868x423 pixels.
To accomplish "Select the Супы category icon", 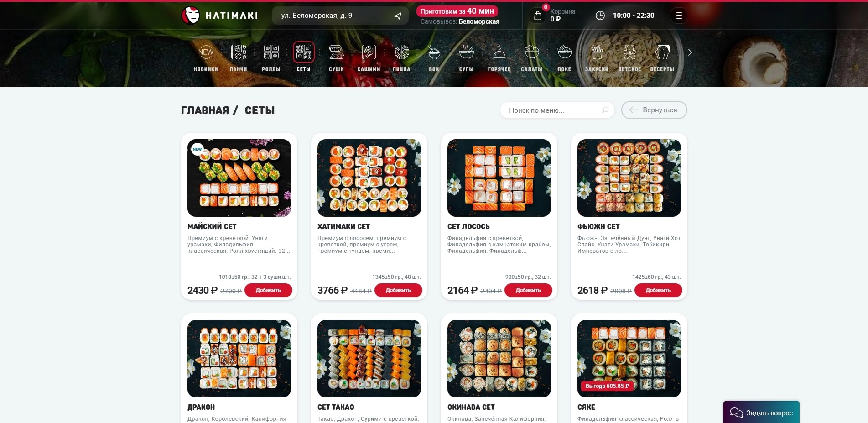I will tap(466, 52).
